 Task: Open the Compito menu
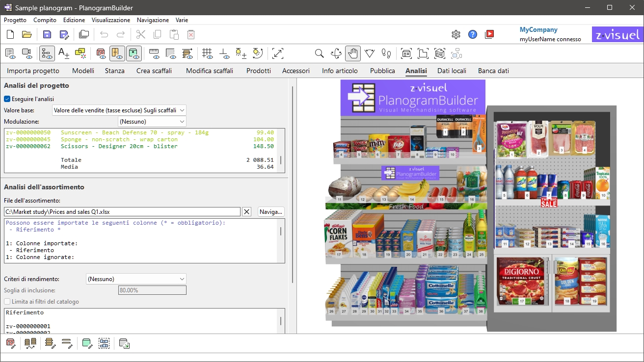(45, 20)
